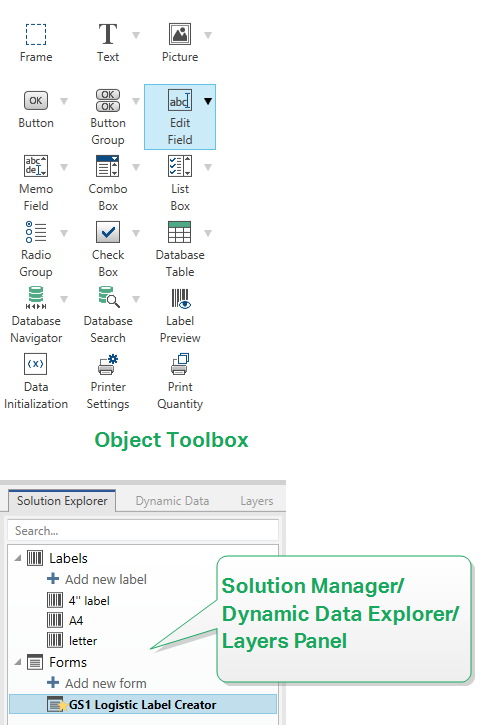Open the Edit Field dropdown arrow
The height and width of the screenshot is (725, 485).
coord(208,101)
